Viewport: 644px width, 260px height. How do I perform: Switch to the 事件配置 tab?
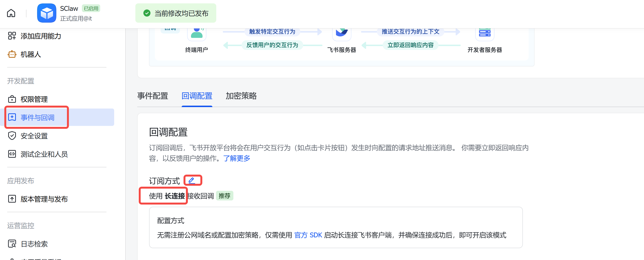pyautogui.click(x=152, y=96)
